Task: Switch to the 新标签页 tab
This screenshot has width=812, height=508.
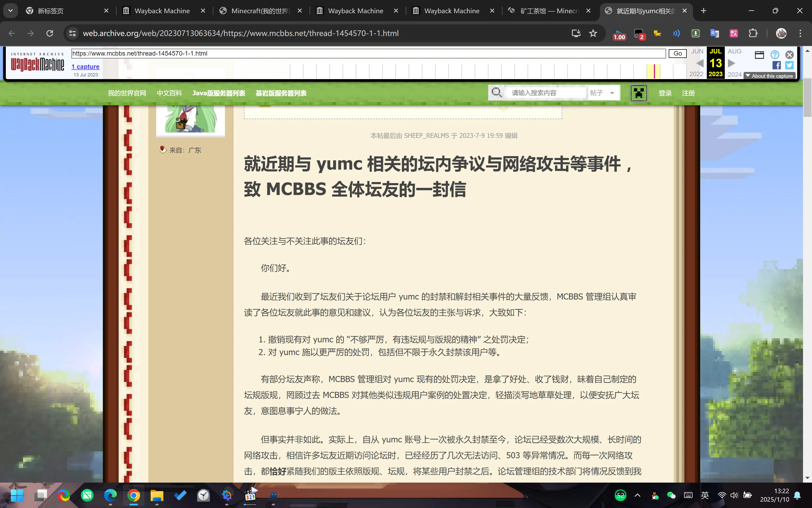Action: (x=67, y=11)
